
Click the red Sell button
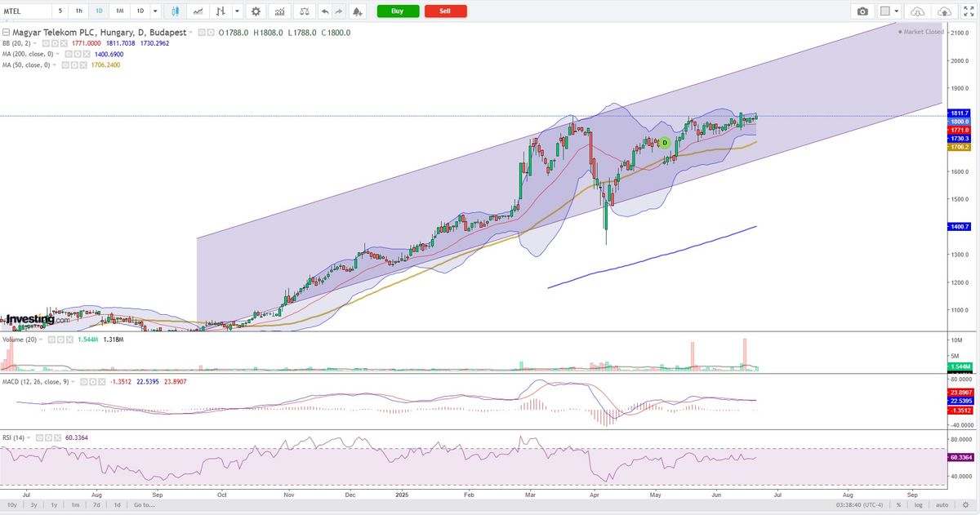coord(445,11)
